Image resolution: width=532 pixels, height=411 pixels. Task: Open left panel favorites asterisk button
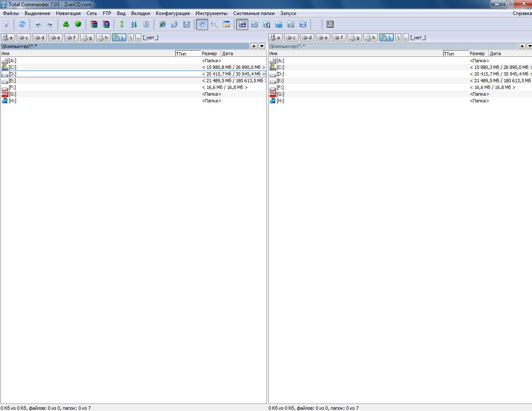[254, 46]
